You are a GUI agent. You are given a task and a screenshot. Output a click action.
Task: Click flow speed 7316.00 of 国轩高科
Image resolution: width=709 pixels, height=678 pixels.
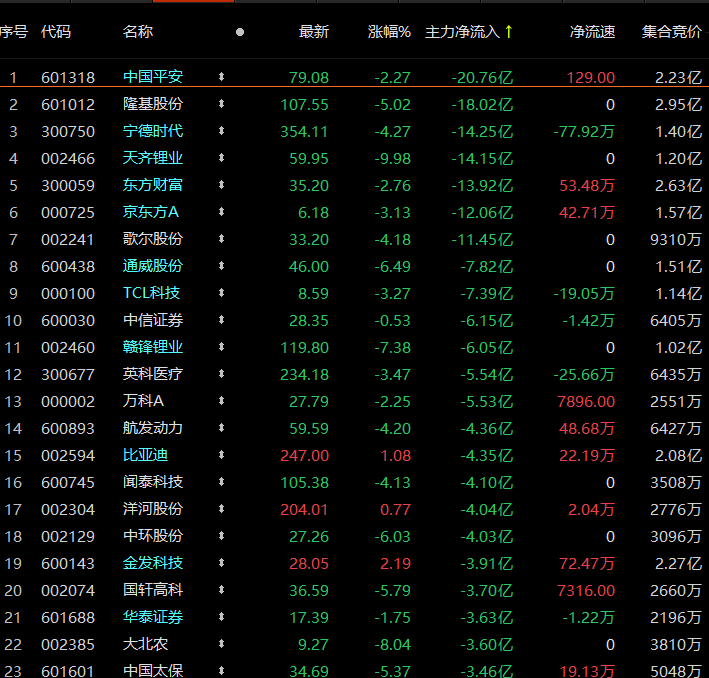(x=586, y=591)
